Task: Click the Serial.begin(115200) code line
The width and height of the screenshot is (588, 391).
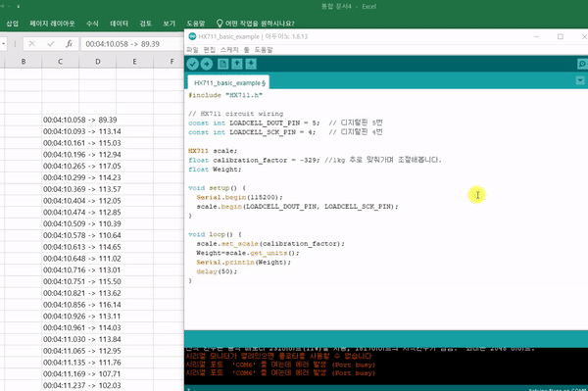Action: pos(240,197)
